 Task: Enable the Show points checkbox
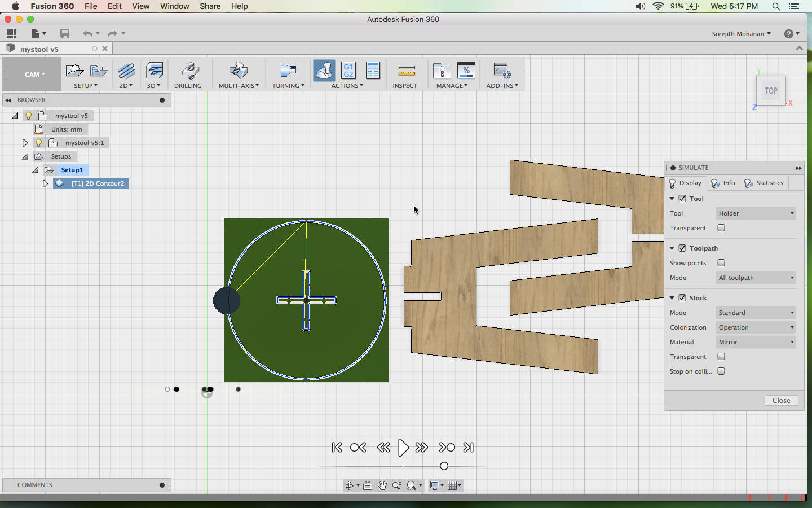[x=721, y=263]
